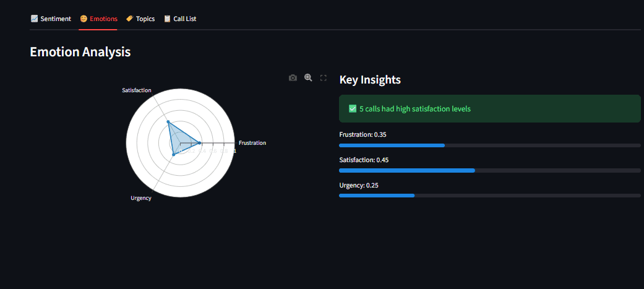This screenshot has height=289, width=644.
Task: Click the Urgency data point on the radar chart
Action: (173, 155)
